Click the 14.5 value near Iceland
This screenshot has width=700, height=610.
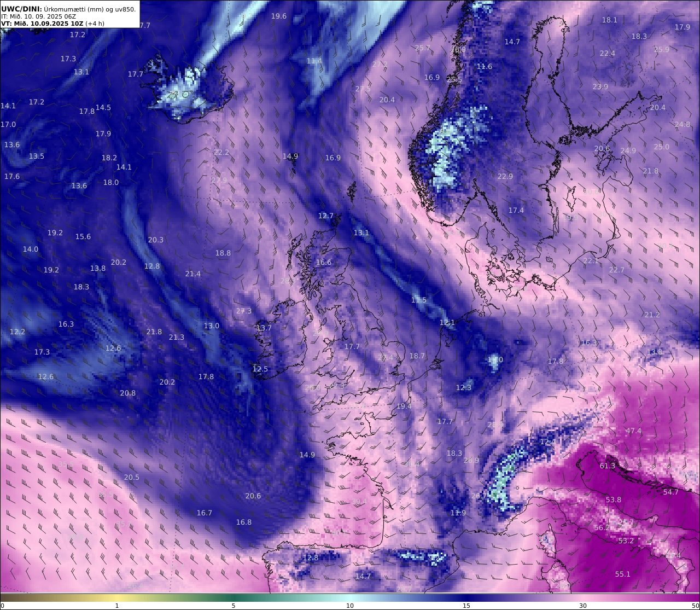(103, 108)
